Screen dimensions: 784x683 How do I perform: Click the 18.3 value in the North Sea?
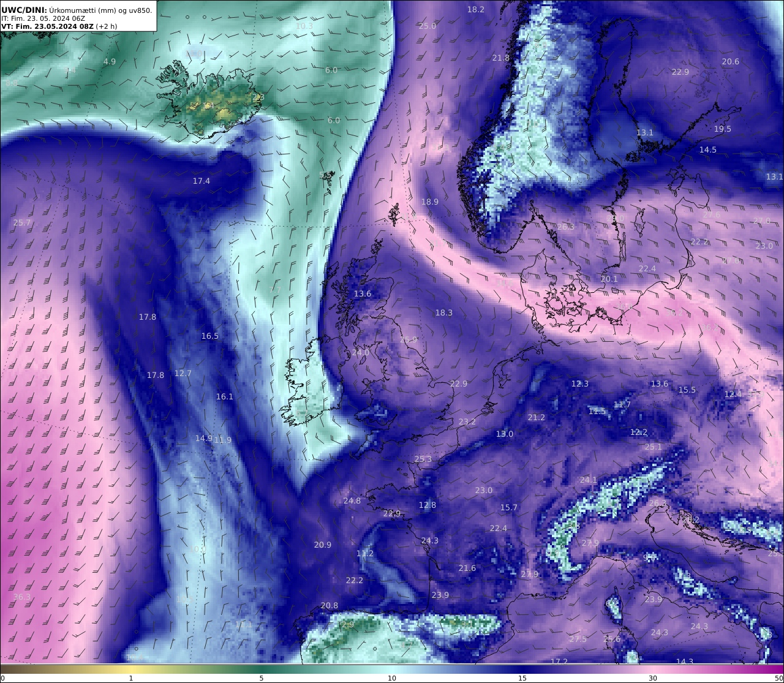coord(444,312)
